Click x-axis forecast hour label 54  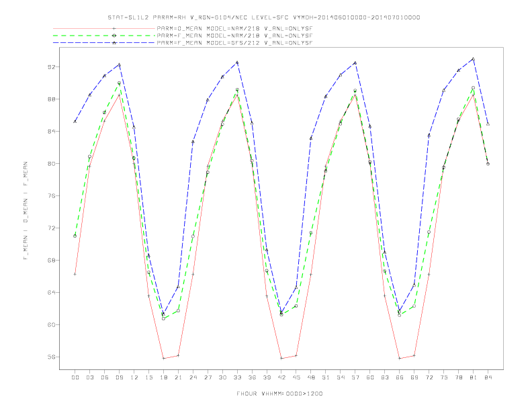click(x=341, y=377)
